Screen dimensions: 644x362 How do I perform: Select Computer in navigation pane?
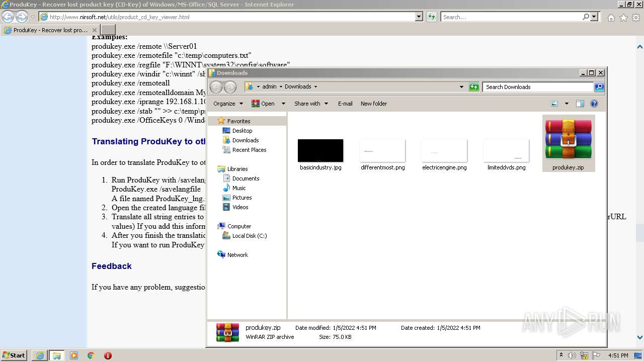click(239, 226)
